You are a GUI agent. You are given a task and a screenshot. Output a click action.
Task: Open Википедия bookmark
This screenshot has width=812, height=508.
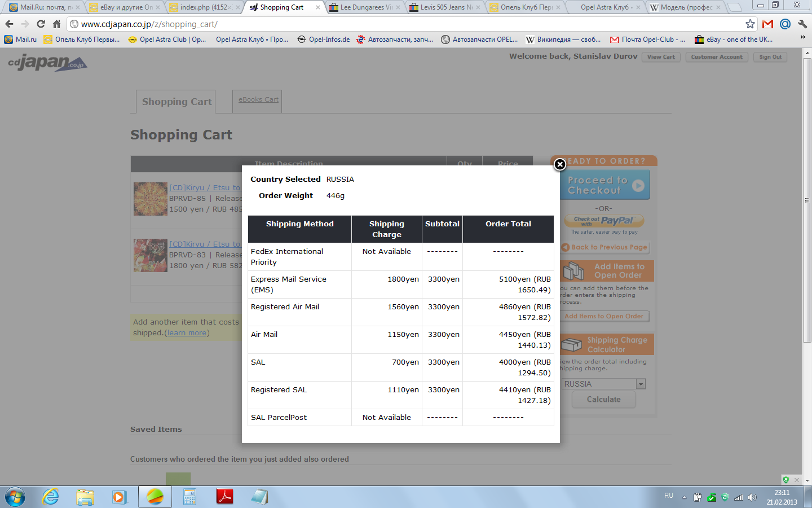point(563,40)
